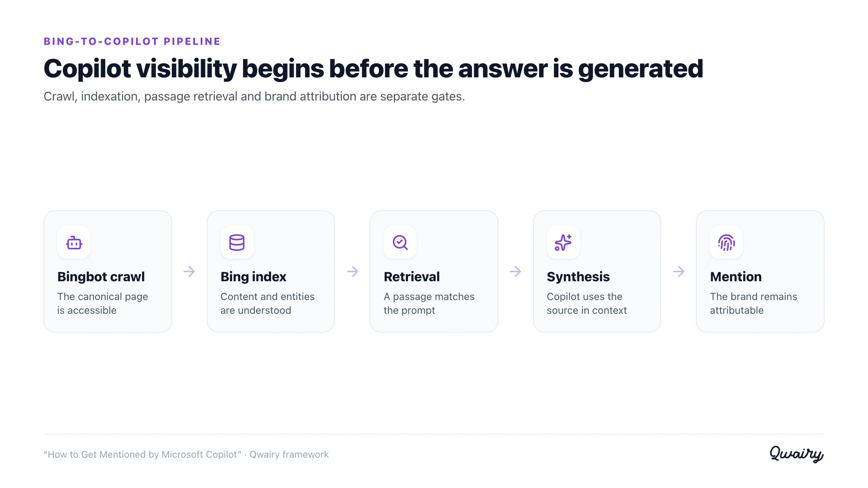
Task: Click arrow between Bingbot crawl and Bing index
Action: (x=189, y=271)
